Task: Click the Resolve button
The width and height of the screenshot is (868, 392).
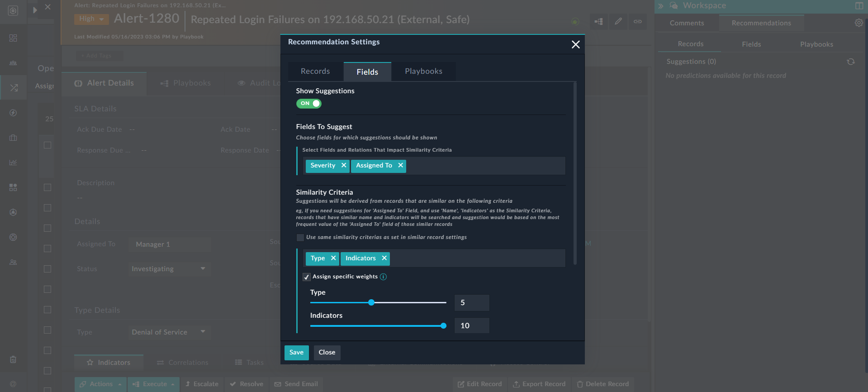Action: [247, 384]
